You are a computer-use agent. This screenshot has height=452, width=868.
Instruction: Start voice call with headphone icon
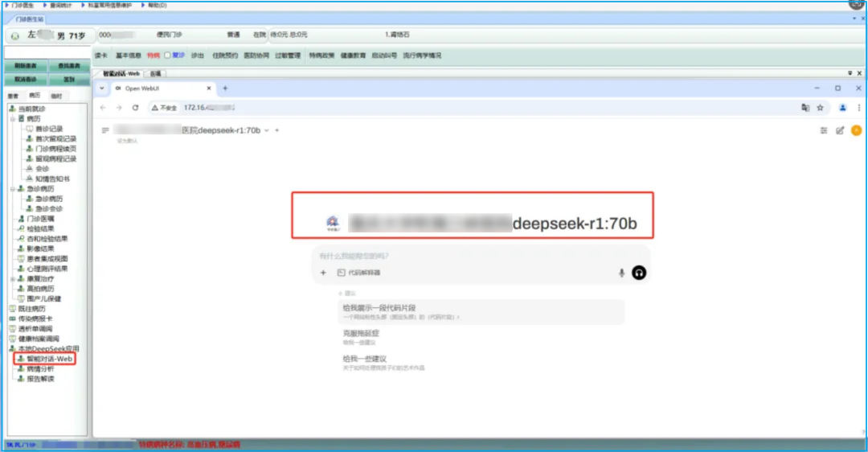pos(639,273)
